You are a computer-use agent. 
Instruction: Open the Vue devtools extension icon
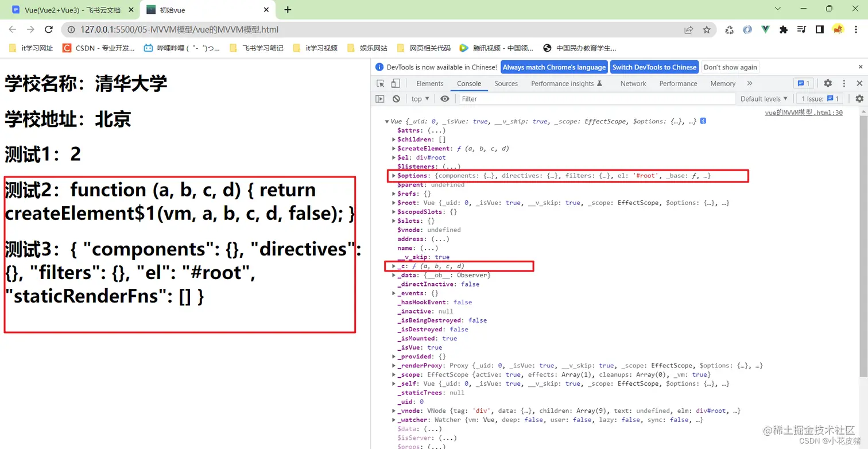(x=765, y=29)
